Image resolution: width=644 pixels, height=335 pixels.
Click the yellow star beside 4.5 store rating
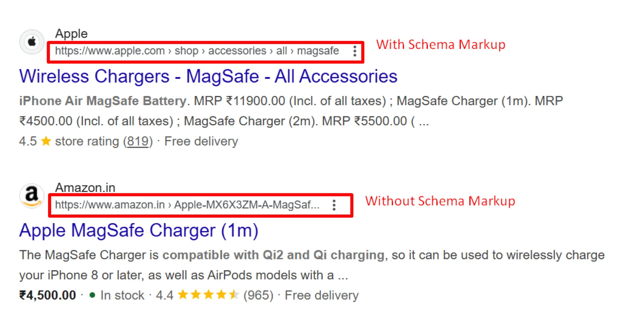(x=46, y=141)
